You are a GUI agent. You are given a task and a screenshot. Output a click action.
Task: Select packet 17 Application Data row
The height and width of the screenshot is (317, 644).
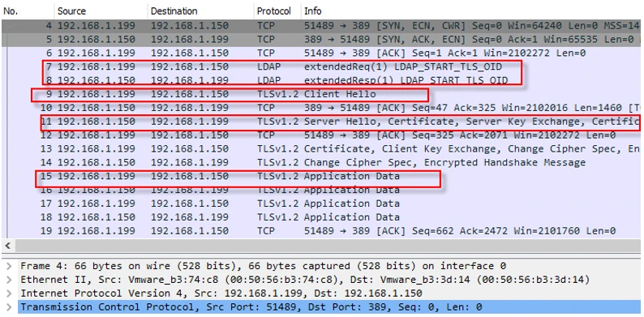tap(322, 203)
